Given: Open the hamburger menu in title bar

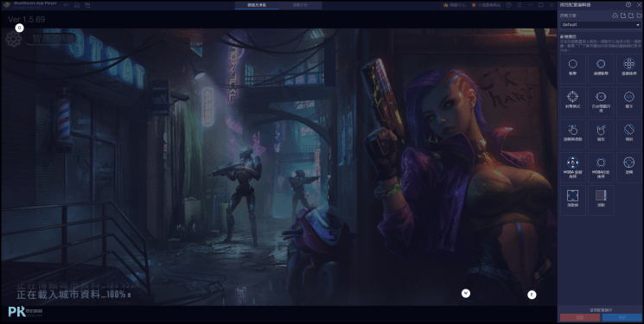Looking at the screenshot, I should pyautogui.click(x=520, y=5).
